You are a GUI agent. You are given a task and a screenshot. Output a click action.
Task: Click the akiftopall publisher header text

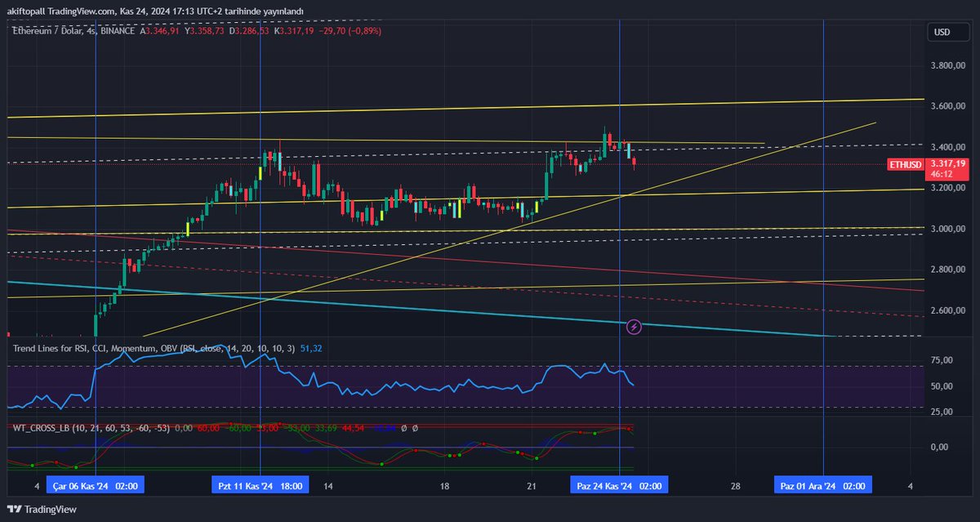tap(154, 11)
